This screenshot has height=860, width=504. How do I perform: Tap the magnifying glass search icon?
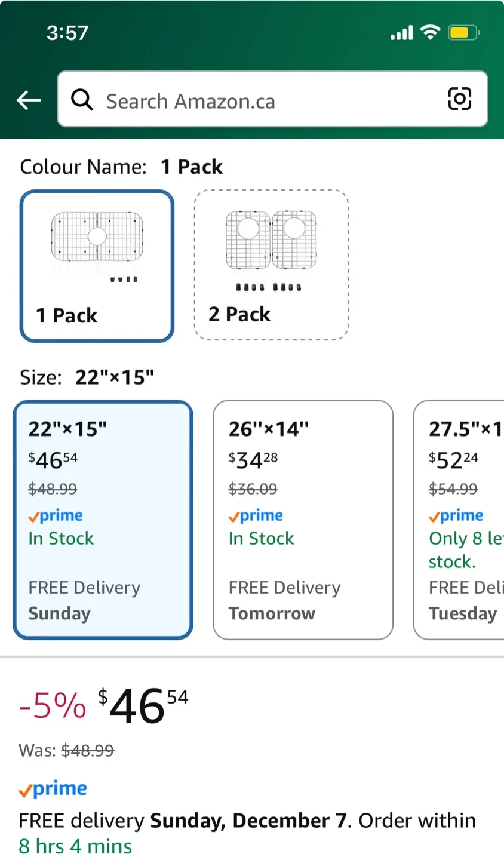(82, 100)
